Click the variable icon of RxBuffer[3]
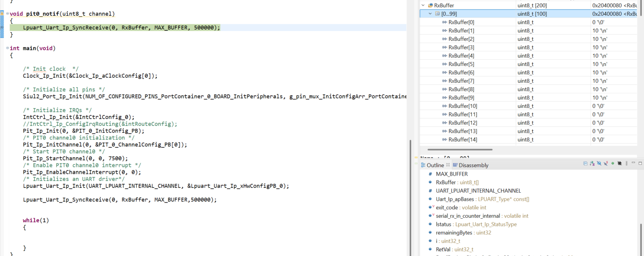The height and width of the screenshot is (256, 644). [x=444, y=47]
